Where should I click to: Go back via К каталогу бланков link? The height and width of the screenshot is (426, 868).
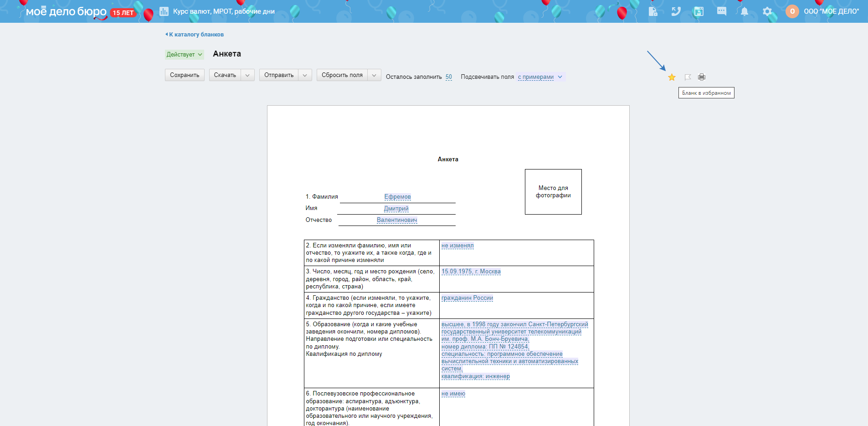pos(195,35)
